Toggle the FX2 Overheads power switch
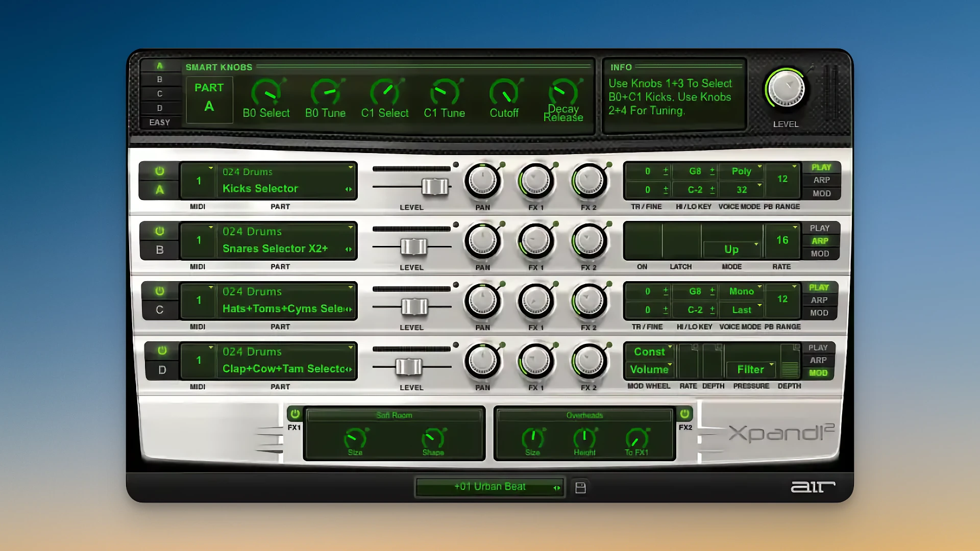The width and height of the screenshot is (980, 551). click(684, 415)
